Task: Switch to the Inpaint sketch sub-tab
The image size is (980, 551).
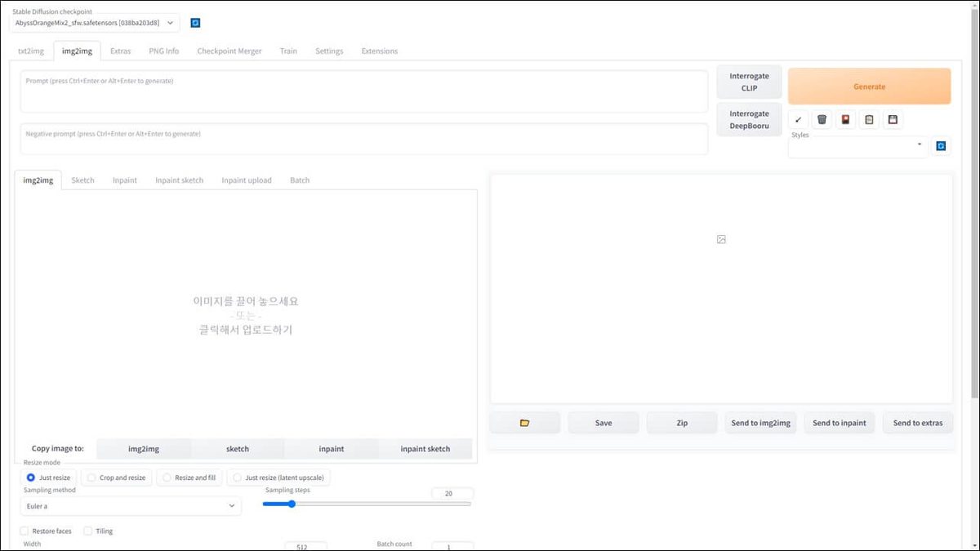Action: pos(180,180)
